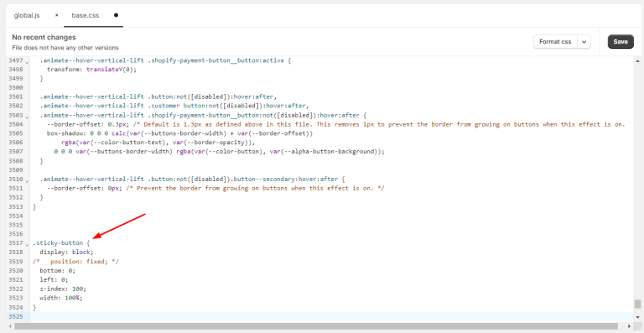Save the file with Save button
644x333 pixels.
(x=621, y=41)
